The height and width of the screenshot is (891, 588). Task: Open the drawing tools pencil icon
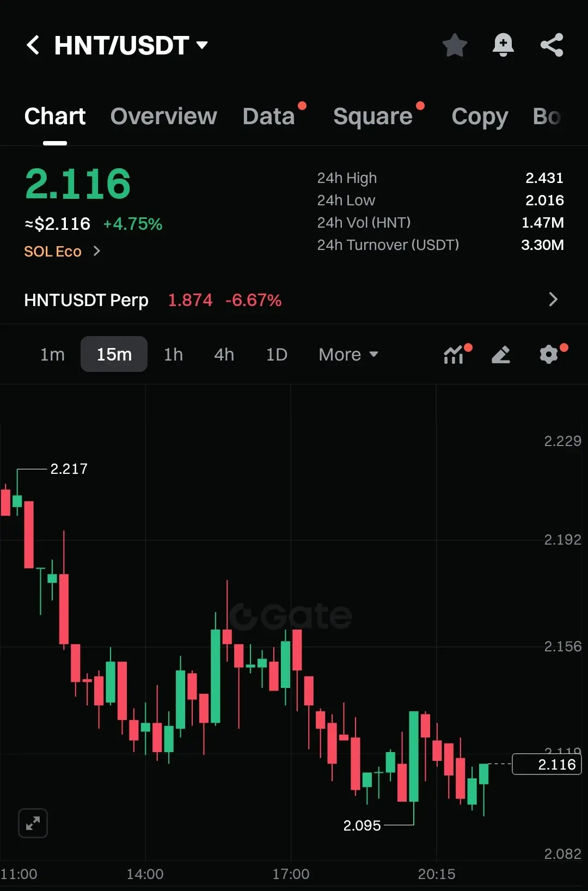click(x=501, y=355)
